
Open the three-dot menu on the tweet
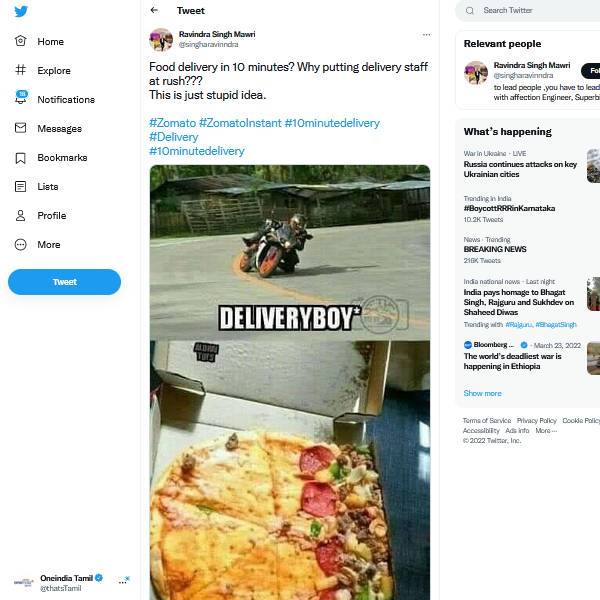click(426, 34)
